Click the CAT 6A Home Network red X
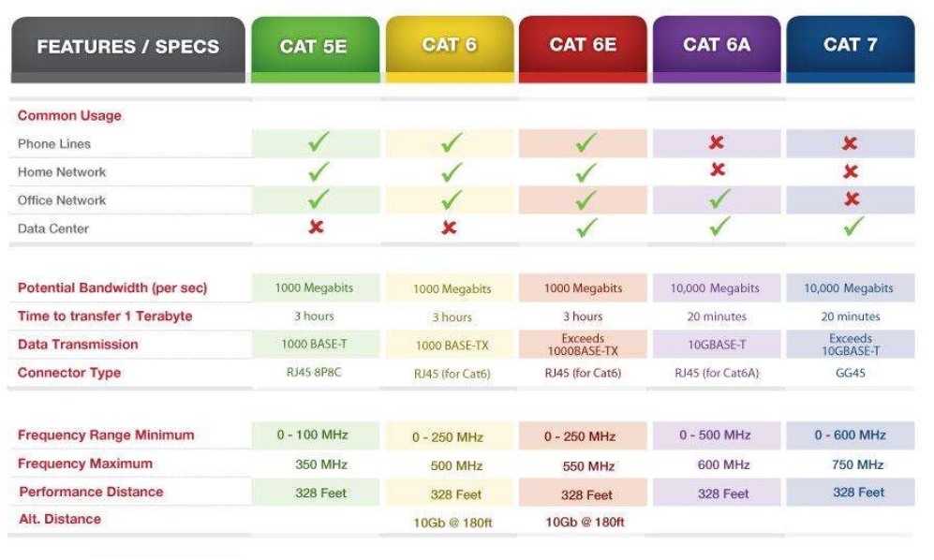Viewport: 934px width, 560px height. click(718, 169)
